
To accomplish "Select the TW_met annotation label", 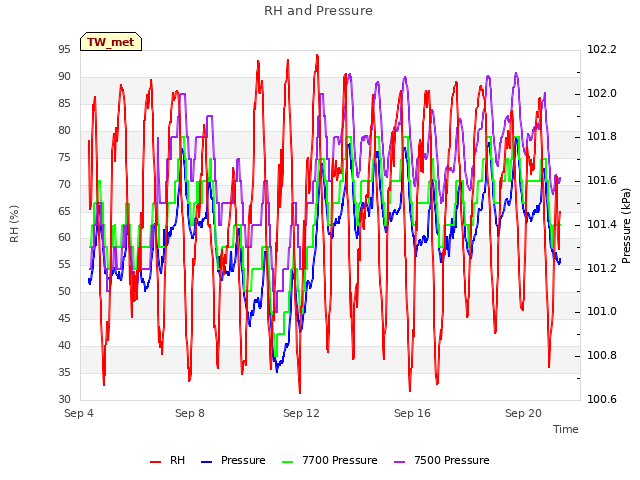I will click(111, 42).
